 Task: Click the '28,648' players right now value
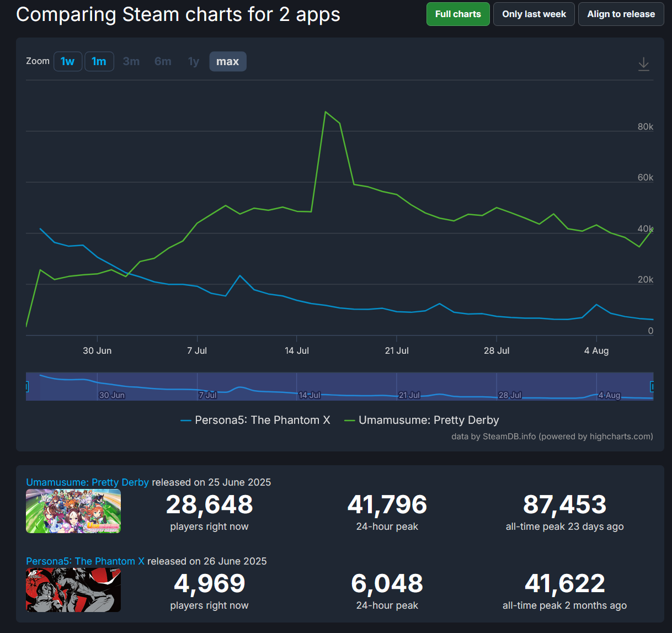point(209,504)
